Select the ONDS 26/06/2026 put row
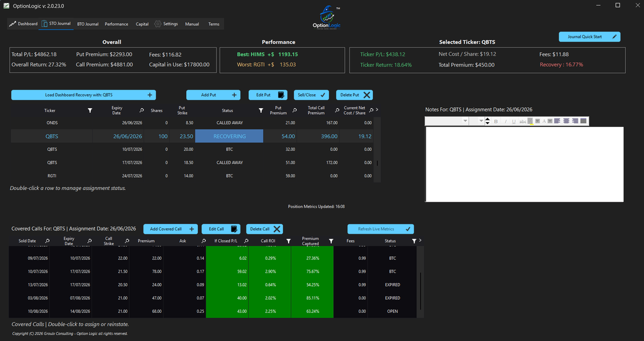The image size is (644, 341). [x=193, y=123]
